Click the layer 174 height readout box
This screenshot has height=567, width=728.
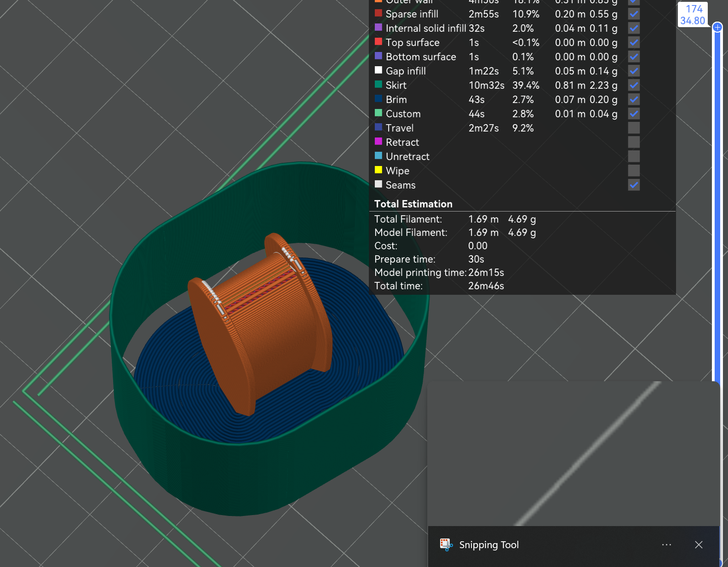693,15
